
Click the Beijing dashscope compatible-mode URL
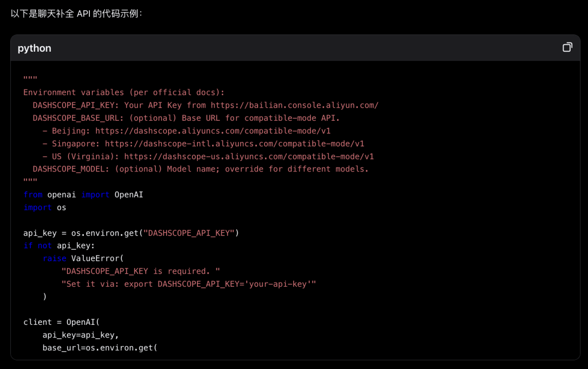click(213, 131)
